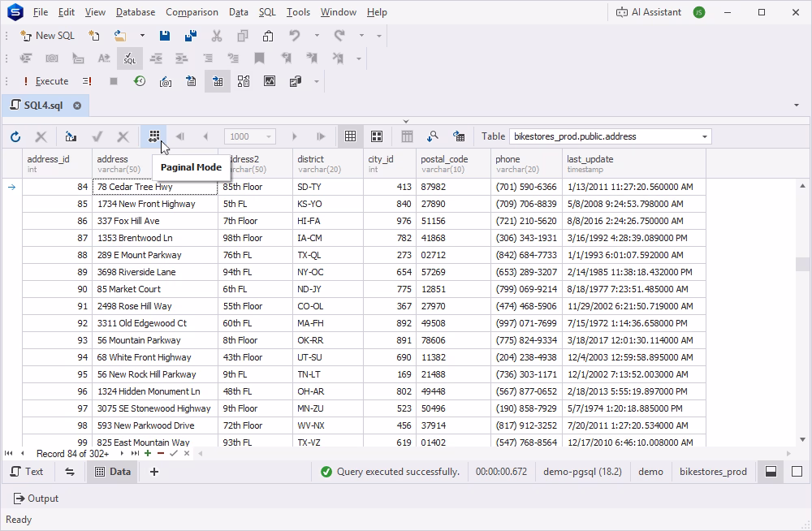Open the page size 1000 combo box
The width and height of the screenshot is (812, 531).
click(x=249, y=136)
